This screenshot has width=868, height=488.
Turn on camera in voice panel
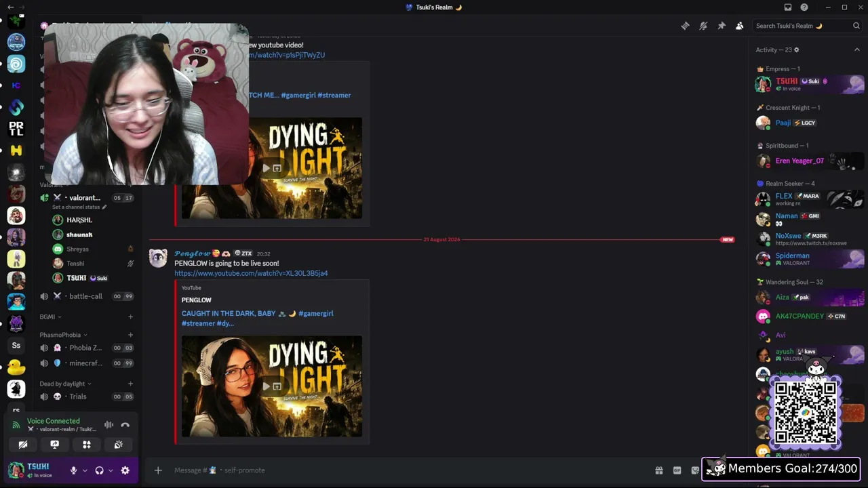(23, 445)
